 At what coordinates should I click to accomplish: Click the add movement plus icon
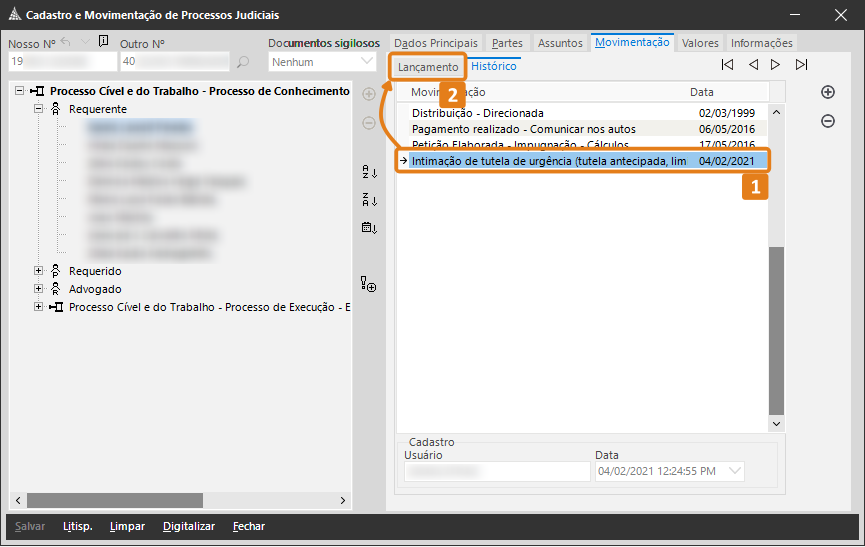[x=827, y=92]
